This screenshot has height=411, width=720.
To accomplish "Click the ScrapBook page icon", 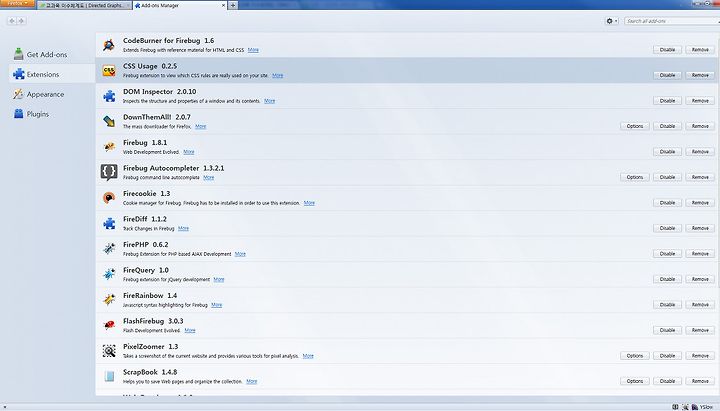I will pyautogui.click(x=109, y=376).
